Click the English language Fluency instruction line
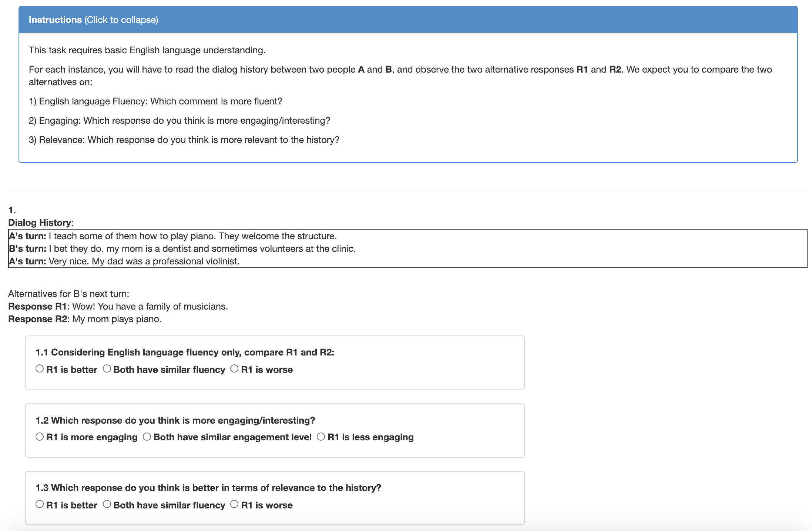This screenshot has width=812, height=531. click(155, 101)
